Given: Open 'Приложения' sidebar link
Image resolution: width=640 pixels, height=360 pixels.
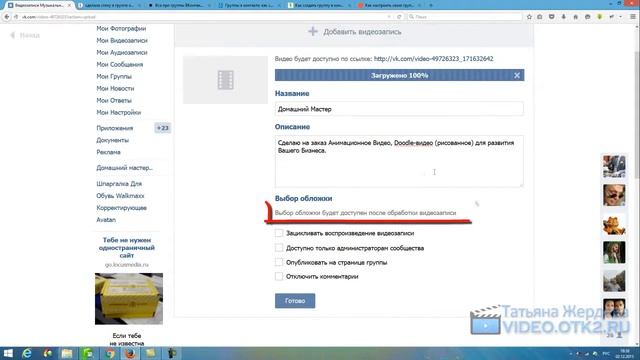Looking at the screenshot, I should (x=115, y=128).
